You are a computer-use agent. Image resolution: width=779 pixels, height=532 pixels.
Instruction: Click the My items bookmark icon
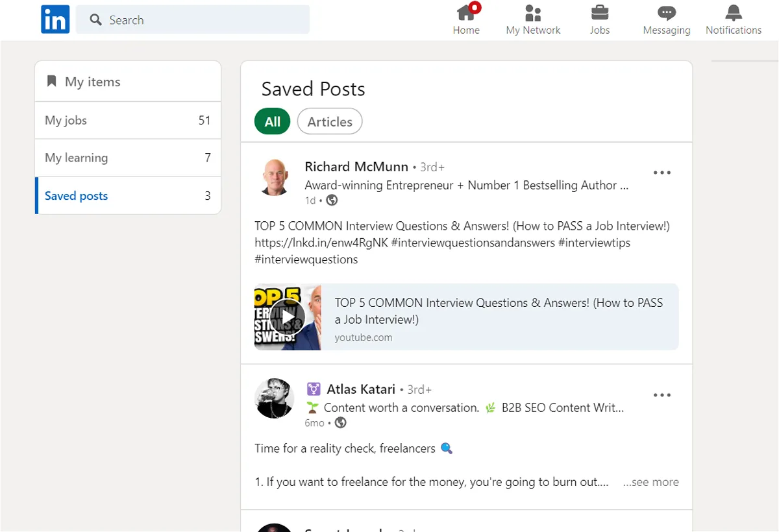coord(52,81)
